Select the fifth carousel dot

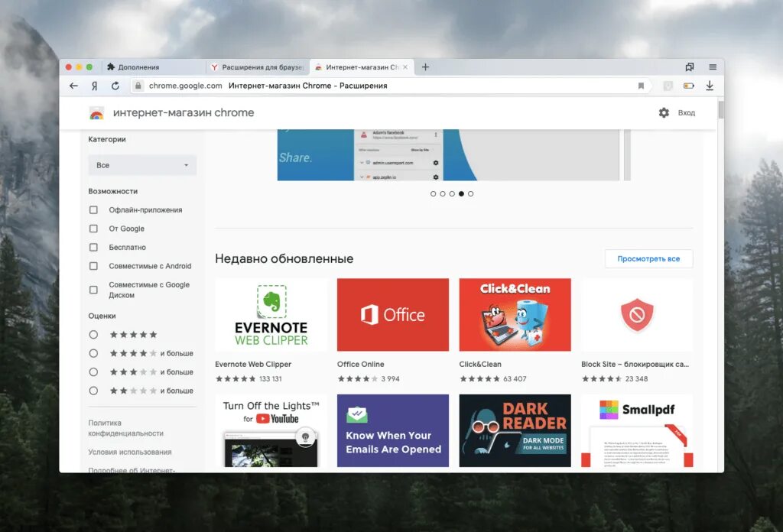(471, 193)
